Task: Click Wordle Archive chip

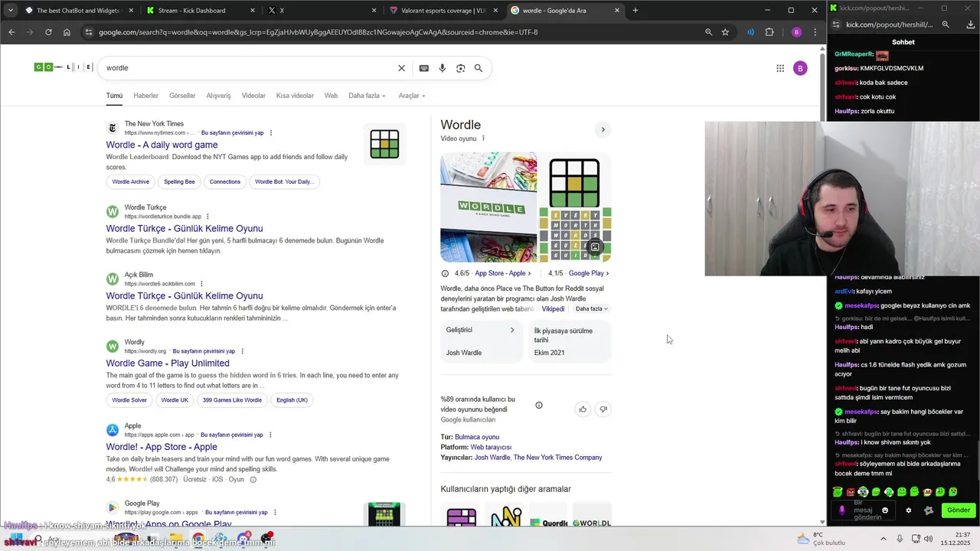Action: pyautogui.click(x=130, y=182)
